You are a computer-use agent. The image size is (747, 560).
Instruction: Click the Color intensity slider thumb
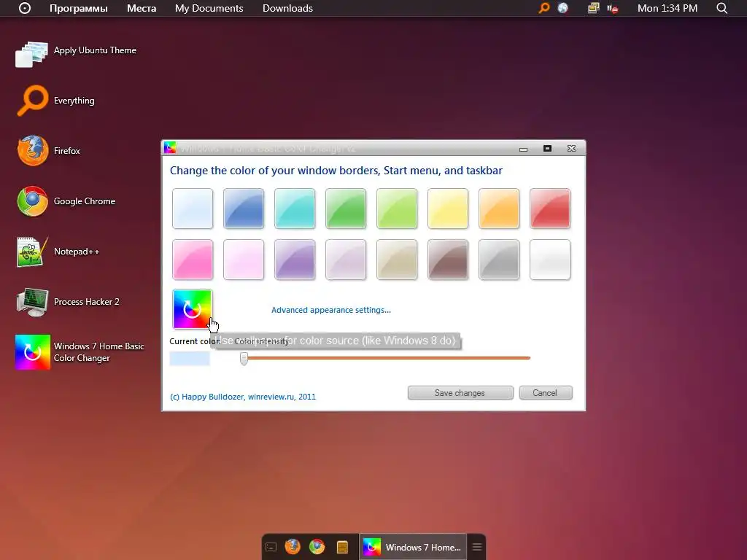point(244,359)
